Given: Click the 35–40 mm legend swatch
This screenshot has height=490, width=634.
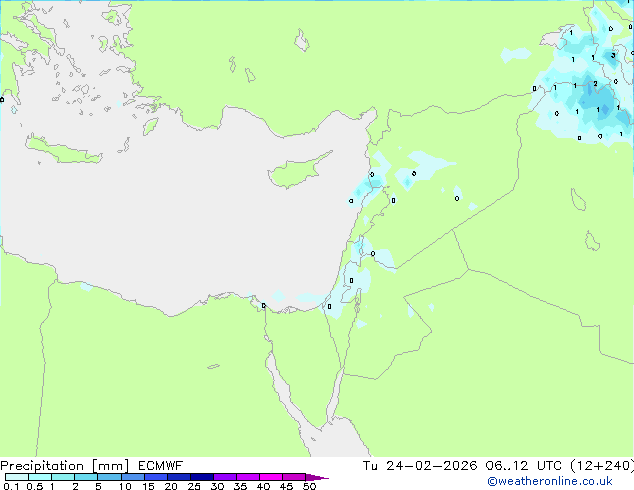Looking at the screenshot, I should [x=247, y=477].
